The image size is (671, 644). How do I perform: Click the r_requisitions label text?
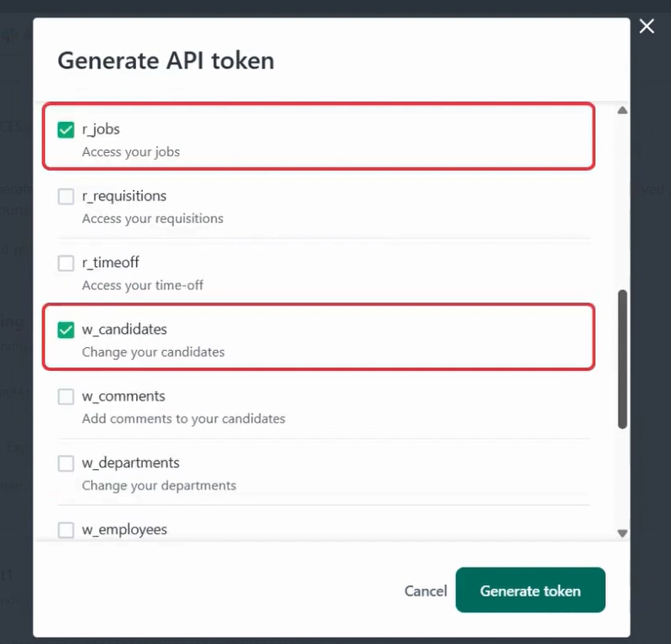124,196
